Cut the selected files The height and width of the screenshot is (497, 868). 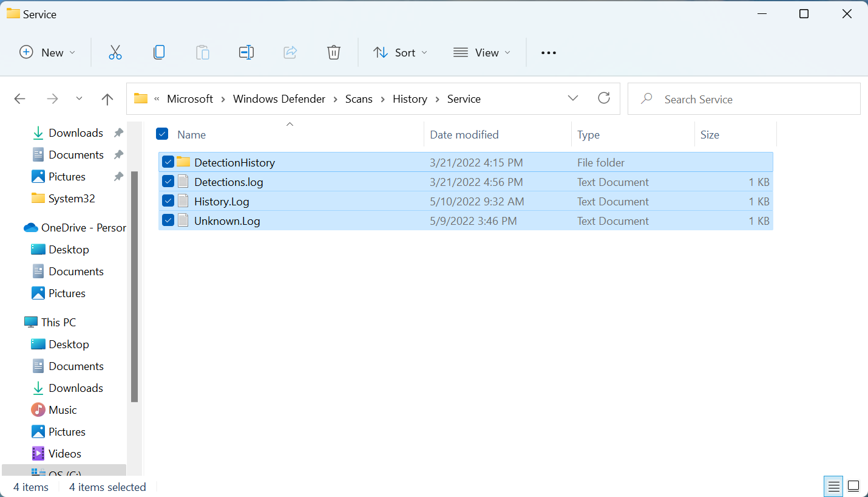[115, 52]
